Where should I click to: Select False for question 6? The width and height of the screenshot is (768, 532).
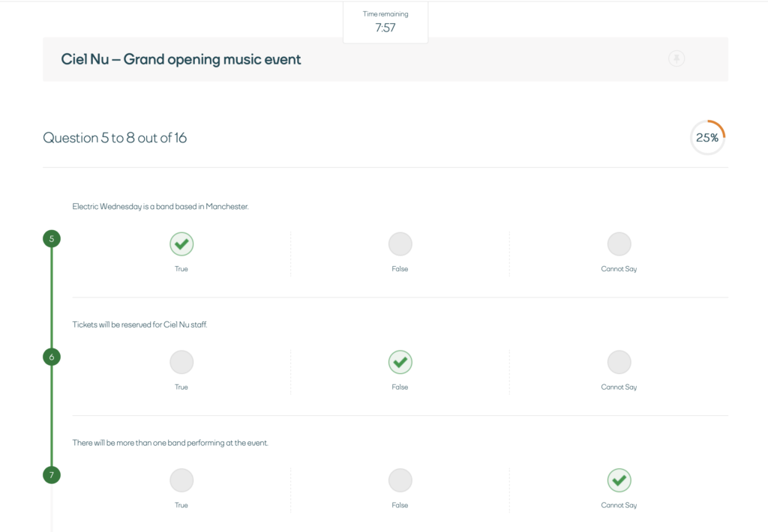(x=400, y=362)
